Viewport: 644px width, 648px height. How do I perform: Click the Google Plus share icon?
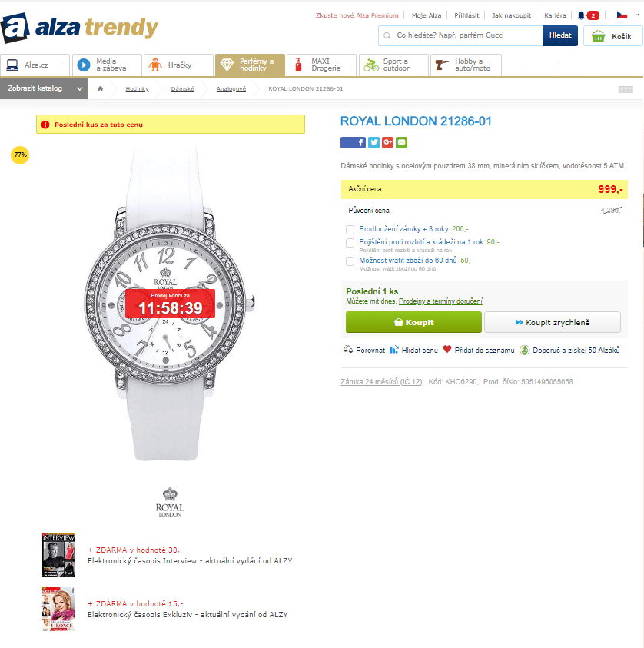[387, 142]
